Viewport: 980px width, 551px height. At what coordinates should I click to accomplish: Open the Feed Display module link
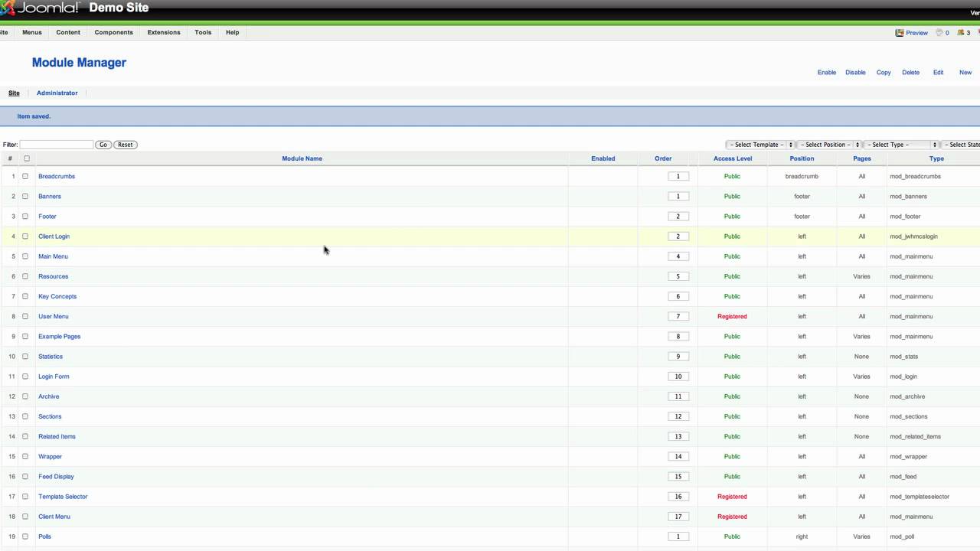(x=56, y=477)
